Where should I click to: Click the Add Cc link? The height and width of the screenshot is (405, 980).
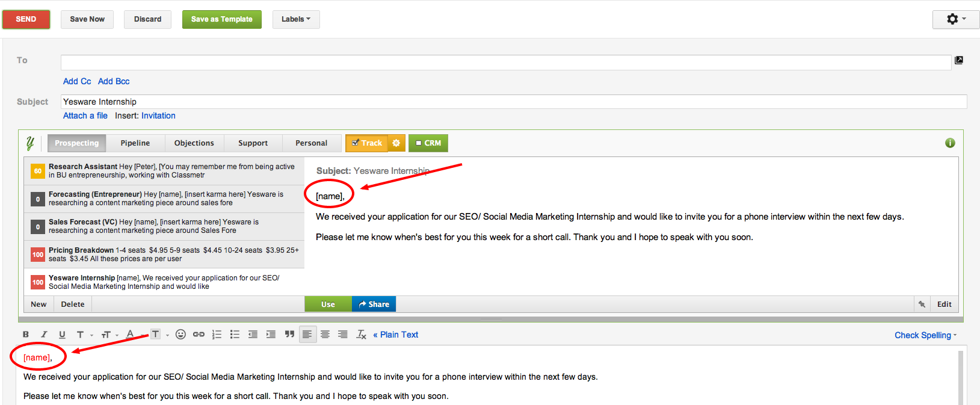point(77,81)
